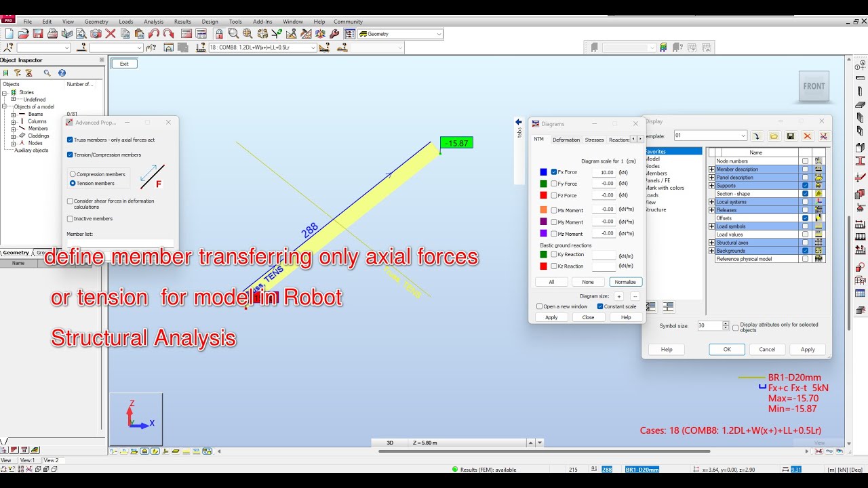Screen dimensions: 868x488
Task: Uncheck the Supports box in Display list
Action: (x=805, y=186)
